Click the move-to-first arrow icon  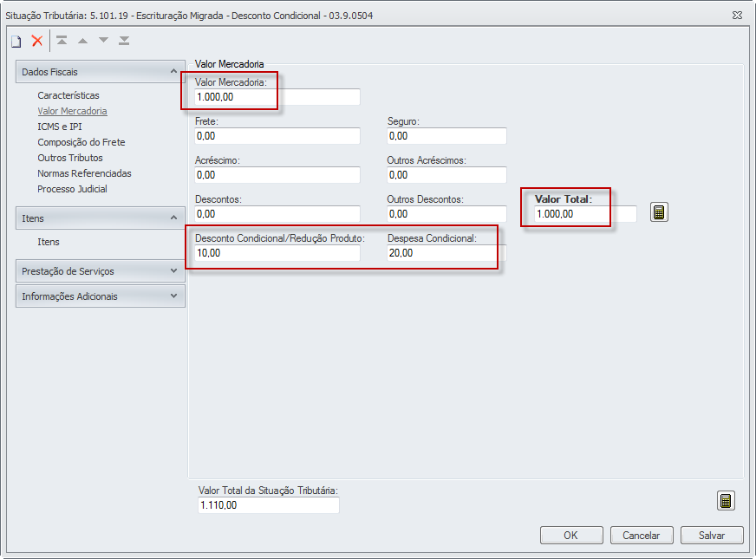62,41
